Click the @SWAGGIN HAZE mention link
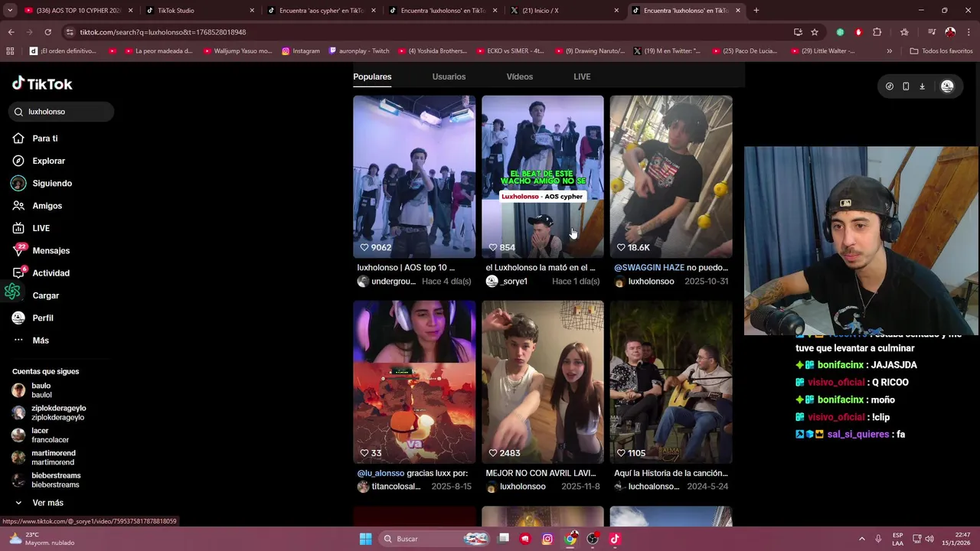980x551 pixels. 649,268
